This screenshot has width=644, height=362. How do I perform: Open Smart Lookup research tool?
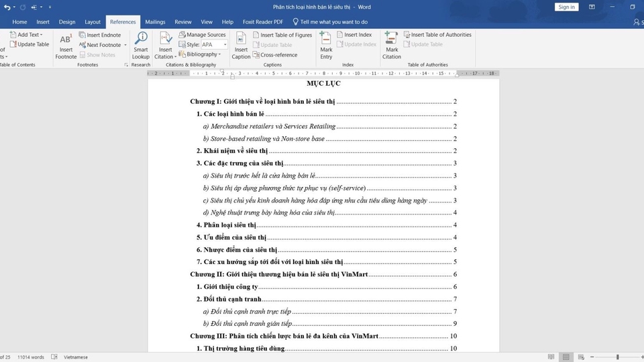pos(141,45)
